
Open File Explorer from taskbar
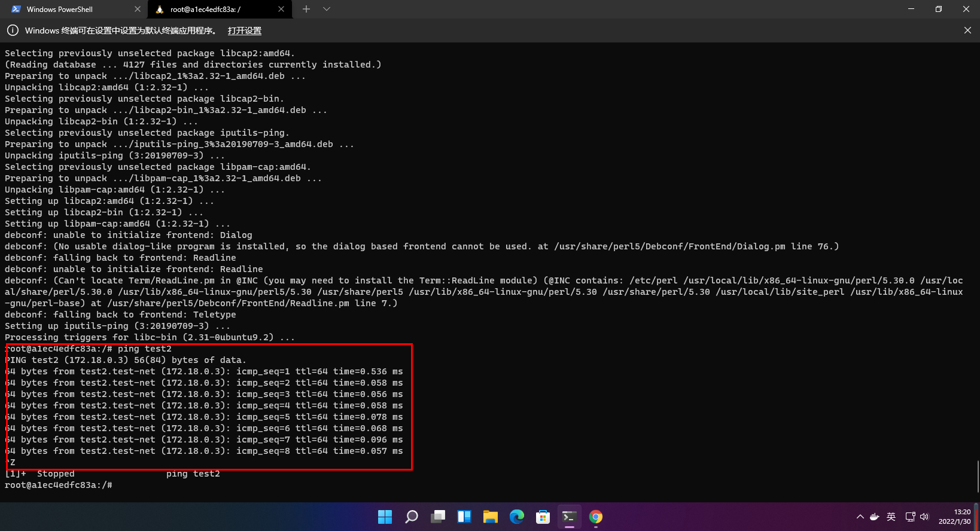(x=491, y=517)
